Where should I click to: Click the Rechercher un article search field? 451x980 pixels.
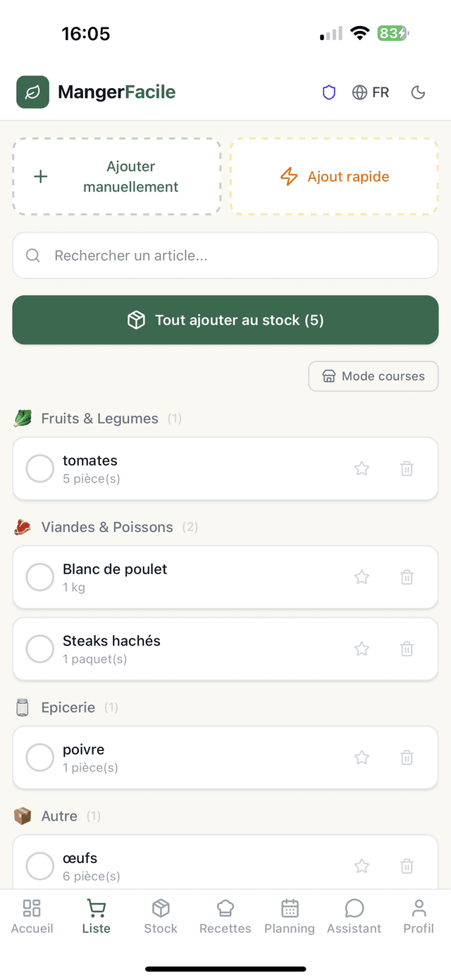[225, 255]
